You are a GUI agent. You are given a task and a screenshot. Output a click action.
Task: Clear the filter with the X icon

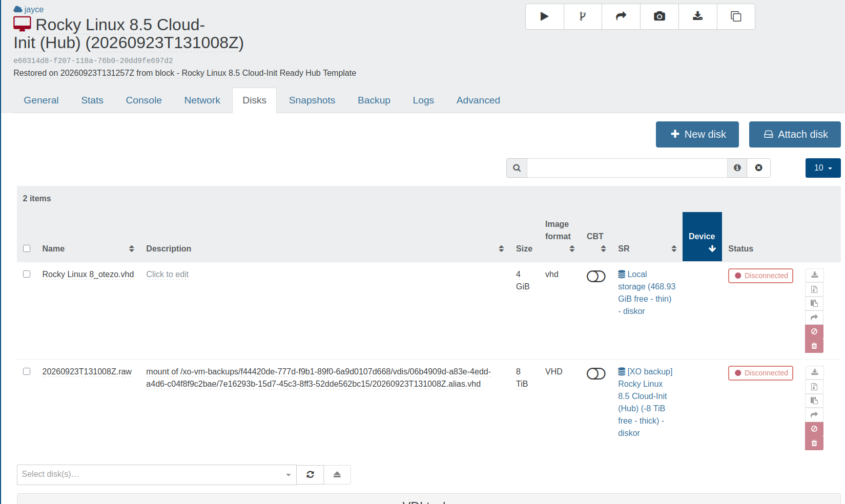[x=759, y=168]
